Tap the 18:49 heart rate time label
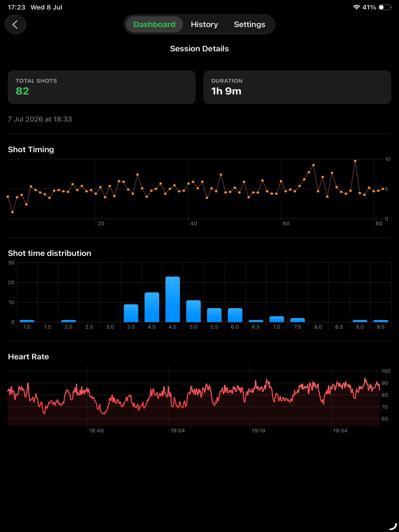The image size is (399, 532). 96,431
